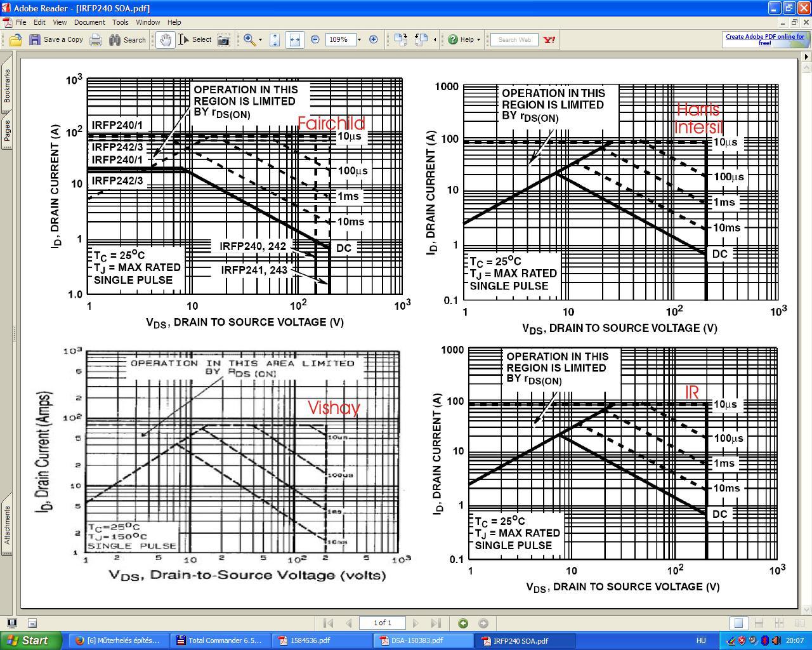Open the zoom percentage dropdown list
The width and height of the screenshot is (812, 650).
[359, 39]
